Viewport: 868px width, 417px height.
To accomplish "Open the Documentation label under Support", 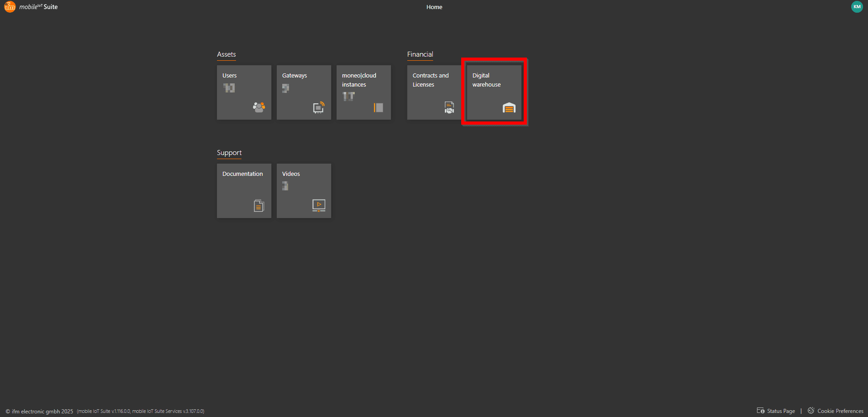I will 242,174.
